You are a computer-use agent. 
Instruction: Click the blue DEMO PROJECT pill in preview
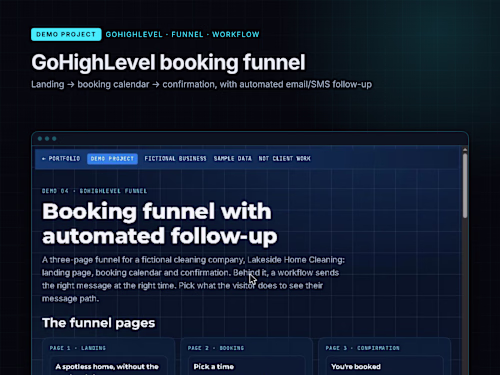coord(112,159)
